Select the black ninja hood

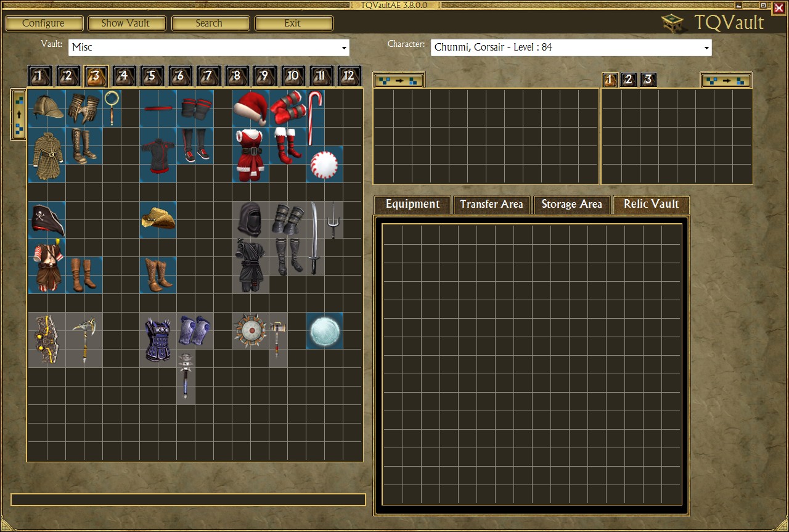point(250,219)
